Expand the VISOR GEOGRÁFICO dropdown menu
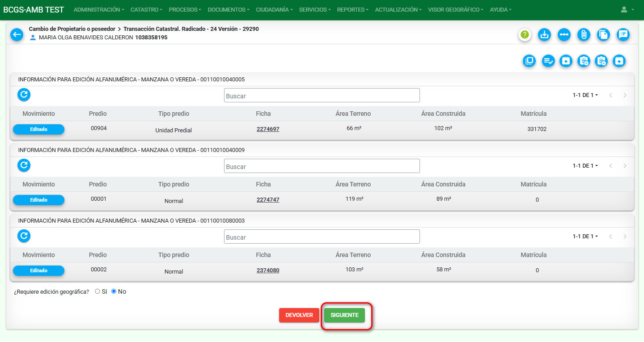The height and width of the screenshot is (342, 644). tap(455, 9)
